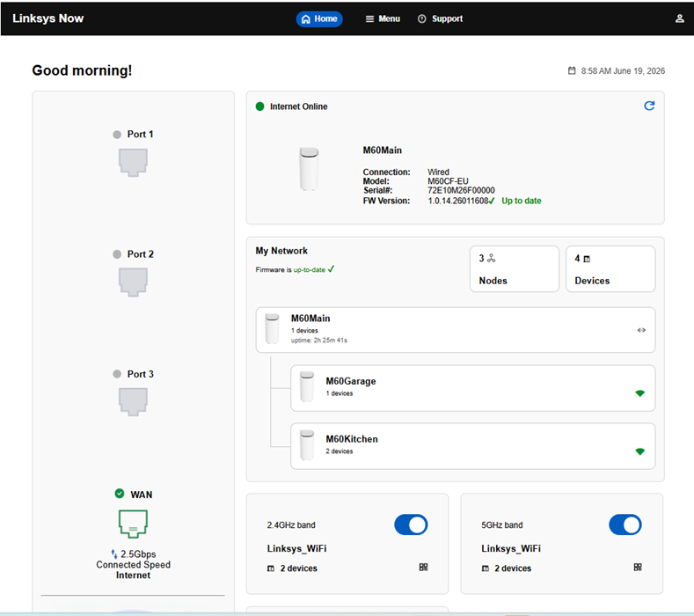Toggle the 2.4GHz band switch
This screenshot has width=694, height=616.
411,524
